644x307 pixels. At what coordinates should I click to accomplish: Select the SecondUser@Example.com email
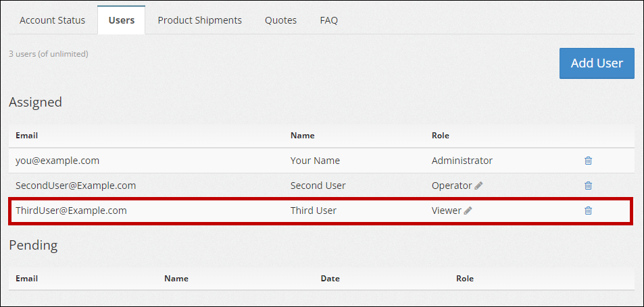click(x=76, y=186)
